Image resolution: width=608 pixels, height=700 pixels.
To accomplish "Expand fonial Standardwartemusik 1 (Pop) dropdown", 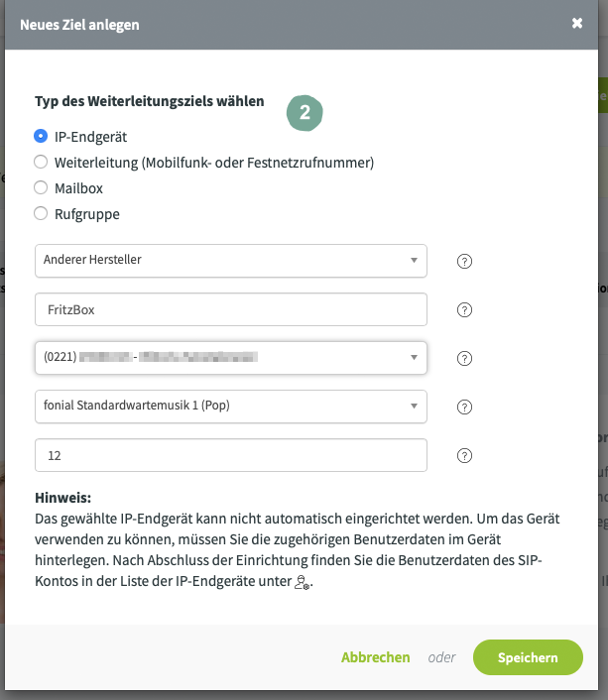I will coord(231,407).
